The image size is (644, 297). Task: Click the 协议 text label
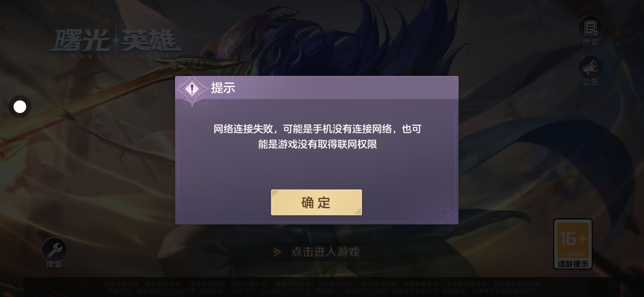(591, 42)
